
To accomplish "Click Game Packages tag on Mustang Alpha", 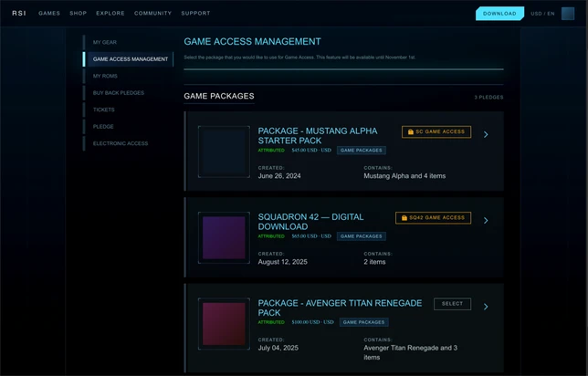I will pos(362,151).
